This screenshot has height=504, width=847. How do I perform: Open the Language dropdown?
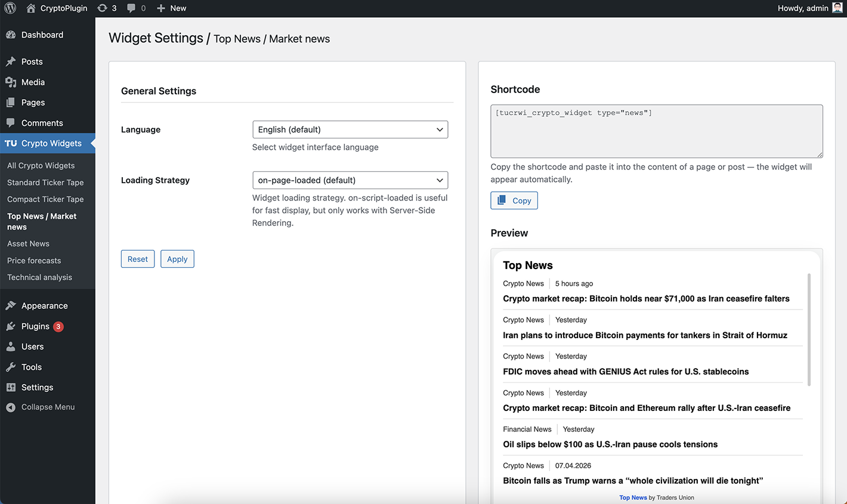[x=350, y=129]
